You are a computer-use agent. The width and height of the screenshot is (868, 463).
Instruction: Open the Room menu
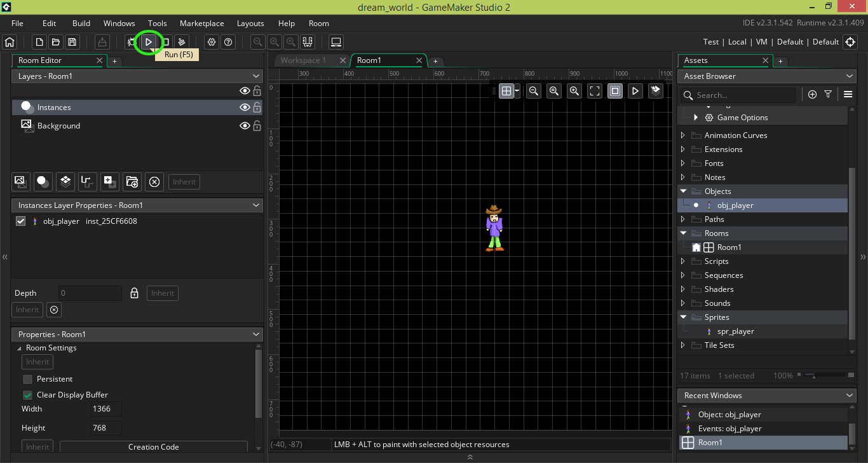pos(319,24)
